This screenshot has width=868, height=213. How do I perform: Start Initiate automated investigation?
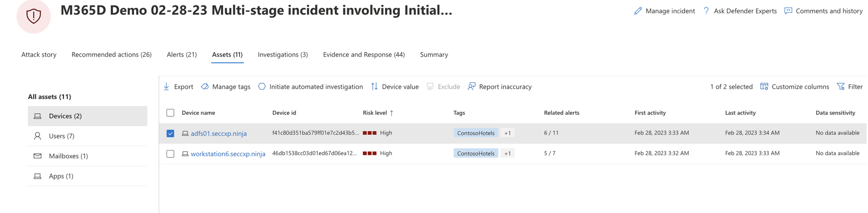coord(311,87)
